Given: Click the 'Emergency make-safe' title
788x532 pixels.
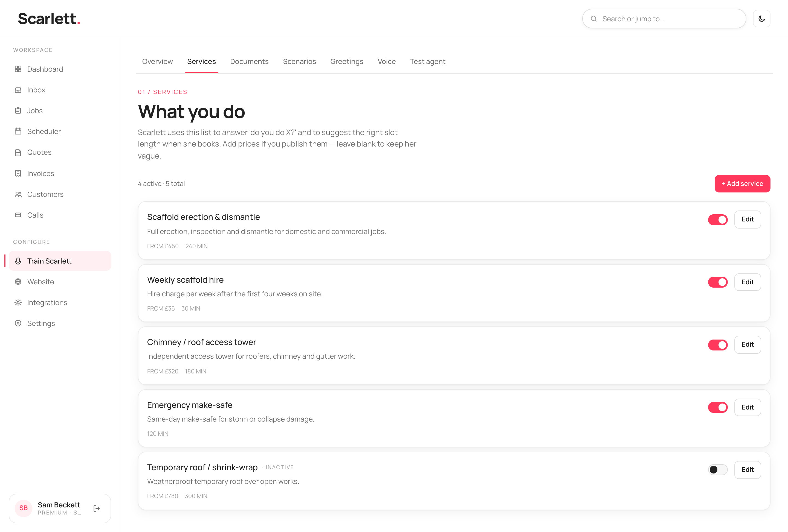Looking at the screenshot, I should (x=190, y=405).
